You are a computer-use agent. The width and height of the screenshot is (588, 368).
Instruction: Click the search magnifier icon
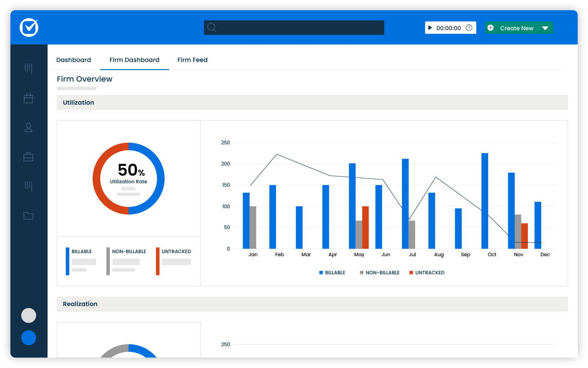click(x=212, y=27)
